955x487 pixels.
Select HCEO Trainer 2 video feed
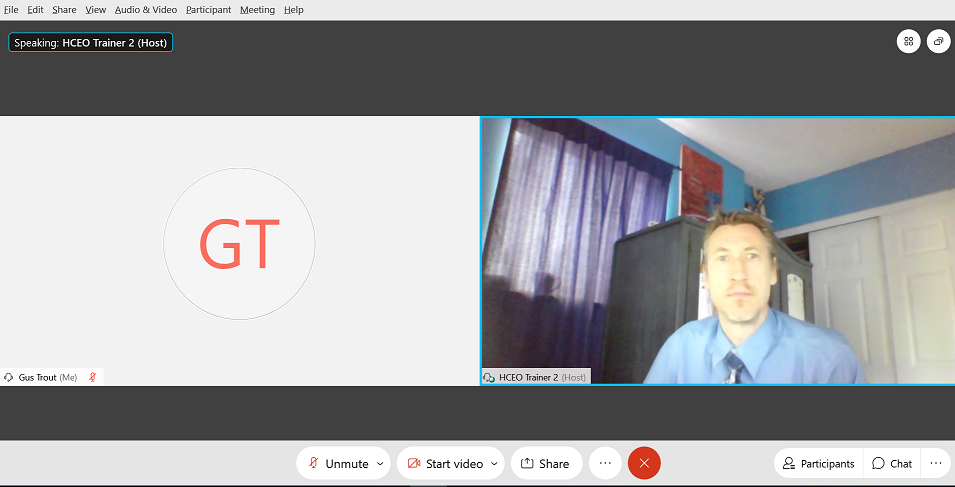tap(717, 250)
